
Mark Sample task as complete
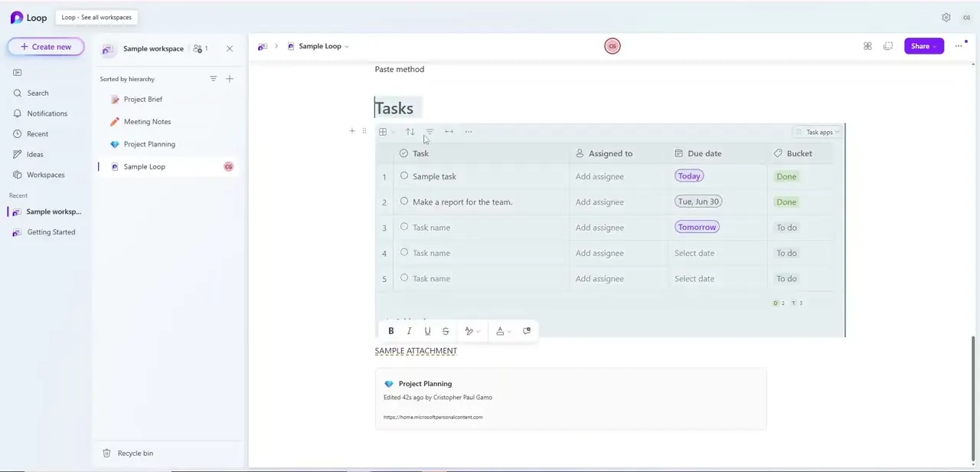(x=404, y=176)
